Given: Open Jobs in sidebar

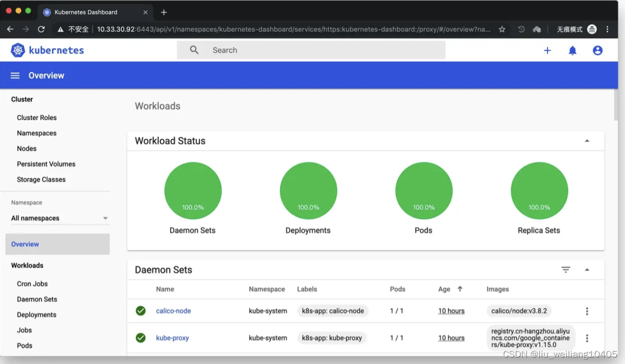Looking at the screenshot, I should (25, 330).
